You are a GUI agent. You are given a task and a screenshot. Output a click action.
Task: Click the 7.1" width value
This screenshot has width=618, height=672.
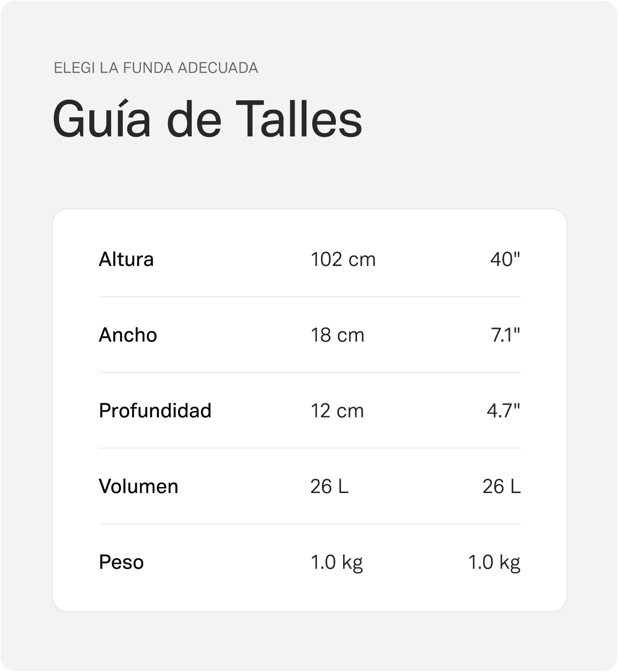[506, 335]
